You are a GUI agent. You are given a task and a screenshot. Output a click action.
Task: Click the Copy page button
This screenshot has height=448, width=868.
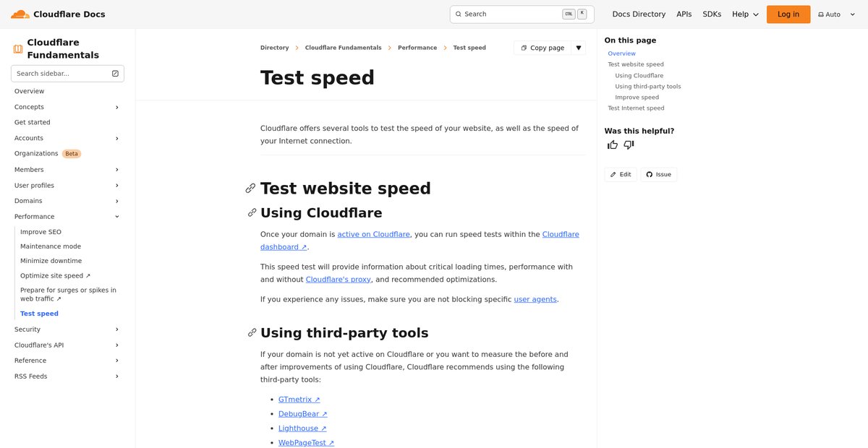tap(542, 48)
